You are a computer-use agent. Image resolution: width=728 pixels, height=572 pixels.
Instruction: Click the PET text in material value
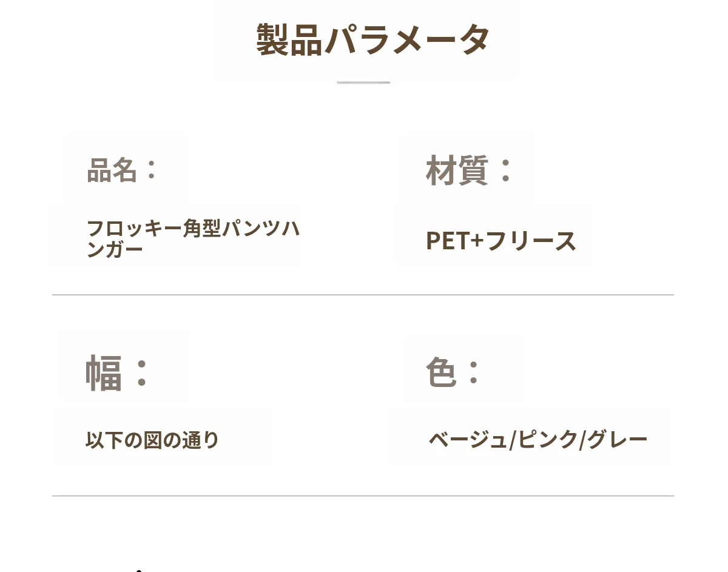(447, 241)
